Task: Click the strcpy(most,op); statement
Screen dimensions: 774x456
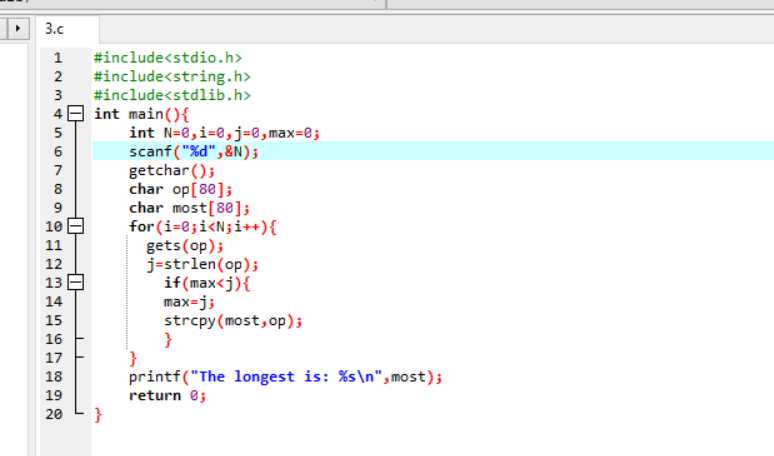Action: [x=233, y=320]
